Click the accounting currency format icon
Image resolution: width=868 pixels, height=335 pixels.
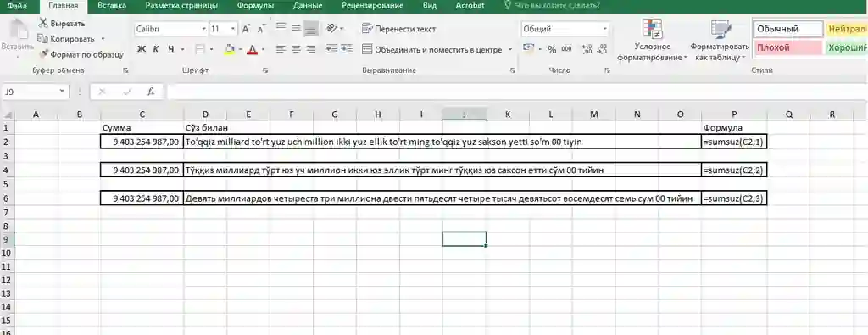[x=529, y=48]
